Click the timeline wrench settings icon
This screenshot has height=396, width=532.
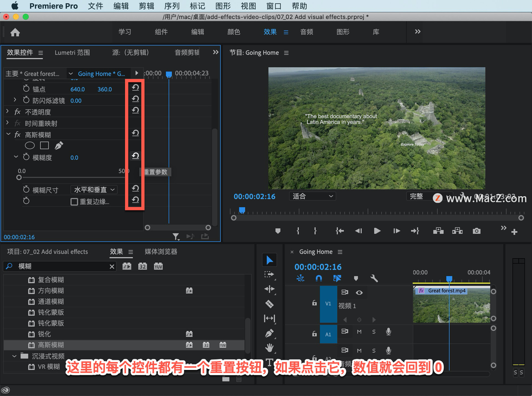pos(374,278)
